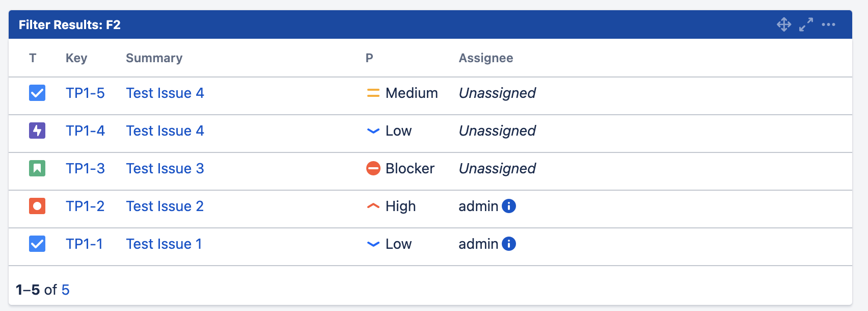Image resolution: width=868 pixels, height=311 pixels.
Task: Click the move gadget crosshair icon
Action: click(x=784, y=24)
